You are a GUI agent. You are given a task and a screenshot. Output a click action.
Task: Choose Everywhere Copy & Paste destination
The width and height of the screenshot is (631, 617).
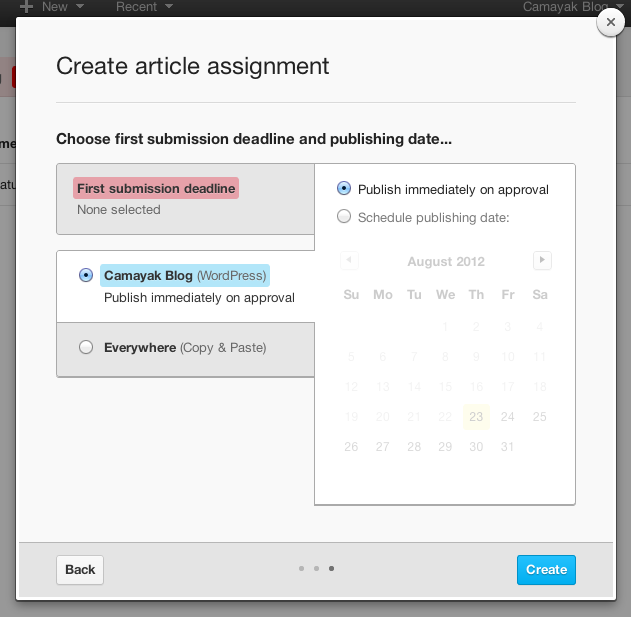(86, 347)
